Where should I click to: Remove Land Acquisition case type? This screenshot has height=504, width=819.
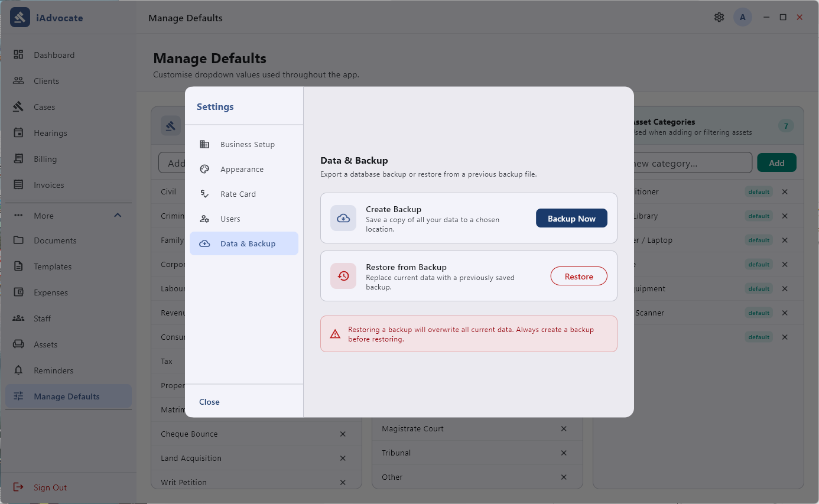point(343,458)
